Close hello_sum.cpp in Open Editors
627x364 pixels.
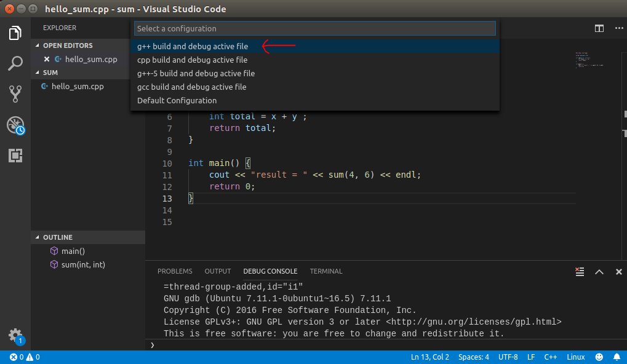tap(47, 59)
